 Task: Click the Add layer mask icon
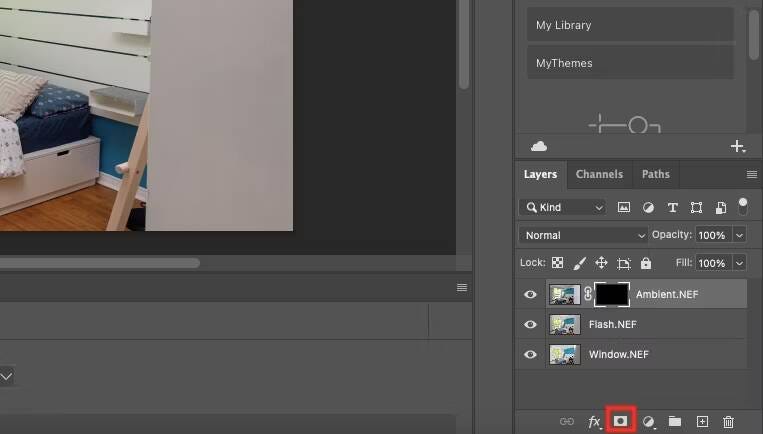coord(620,422)
